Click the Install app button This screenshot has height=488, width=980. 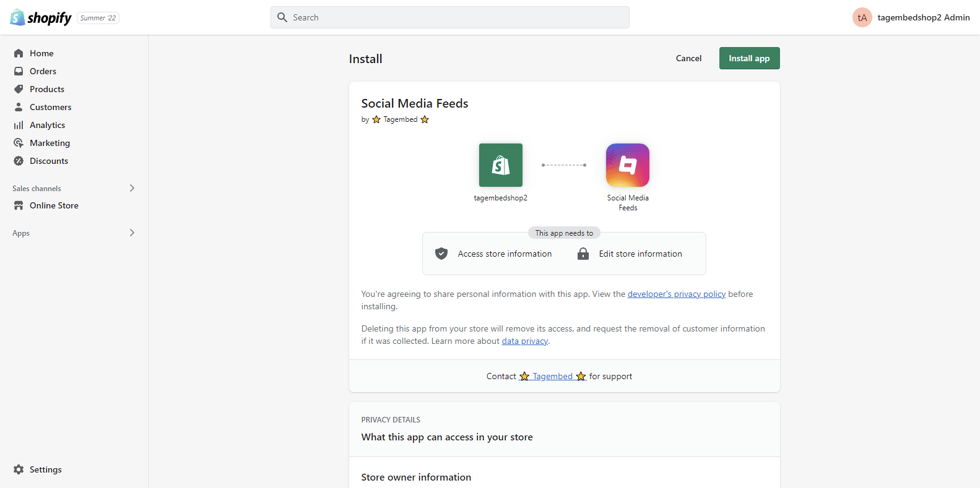click(x=749, y=58)
